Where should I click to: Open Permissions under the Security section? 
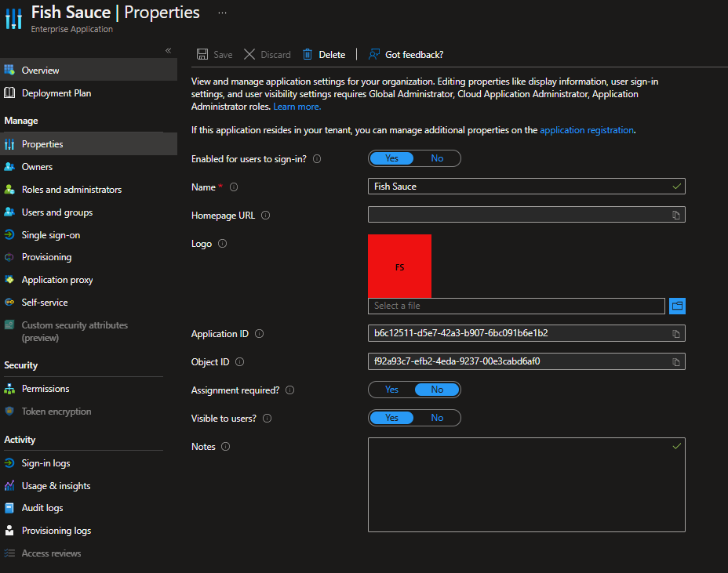45,388
